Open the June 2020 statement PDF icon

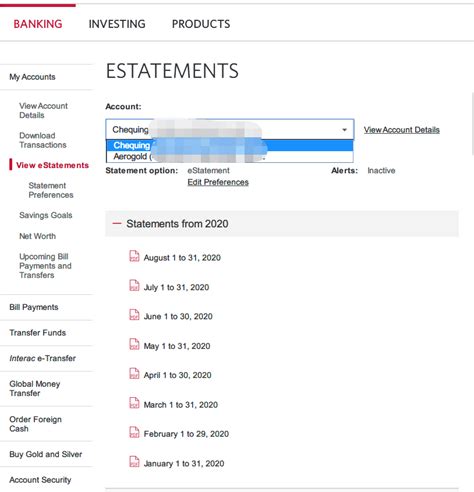click(x=134, y=315)
